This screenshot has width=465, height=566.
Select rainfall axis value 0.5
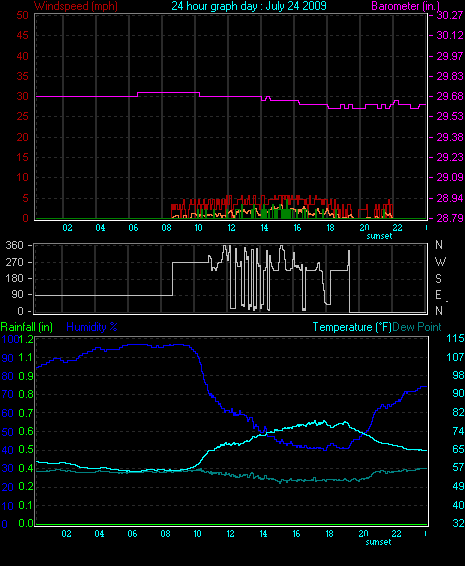[x=26, y=449]
